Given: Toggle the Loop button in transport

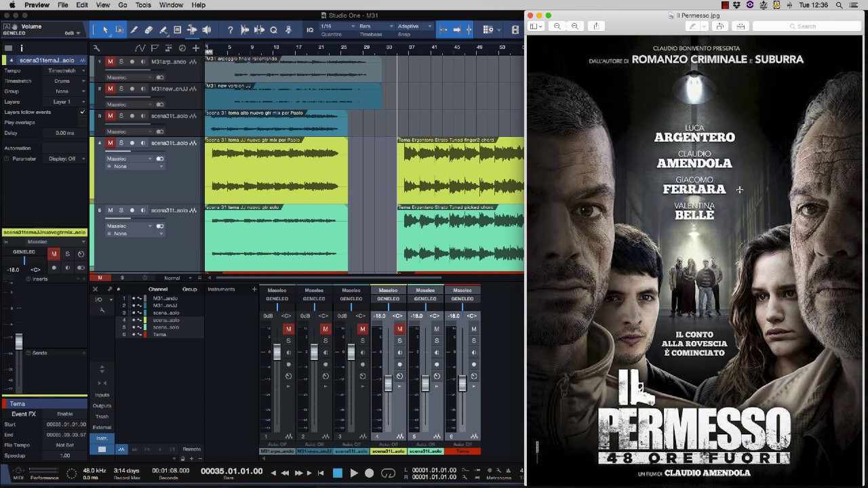Looking at the screenshot, I should (389, 473).
